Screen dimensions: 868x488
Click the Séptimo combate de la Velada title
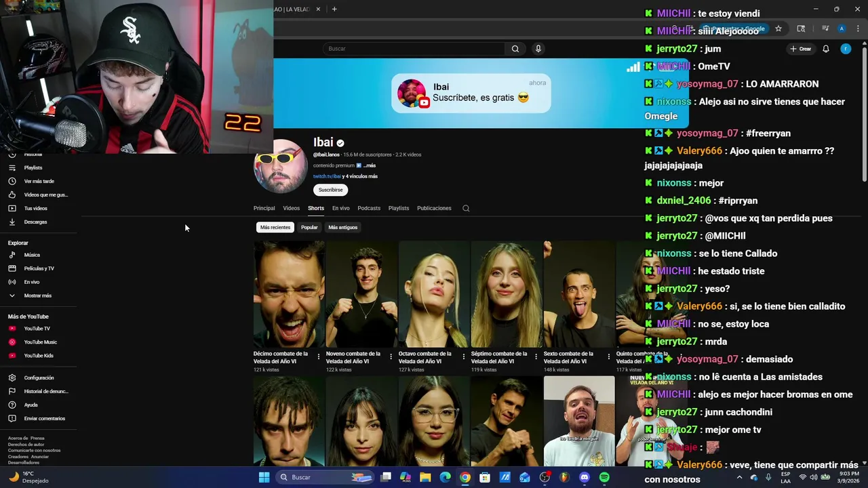[x=498, y=357]
